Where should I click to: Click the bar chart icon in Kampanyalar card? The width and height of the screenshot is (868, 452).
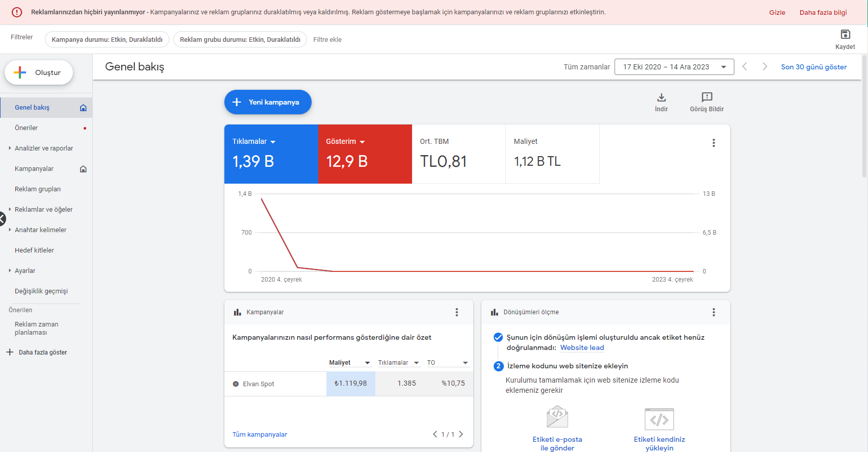coord(237,312)
